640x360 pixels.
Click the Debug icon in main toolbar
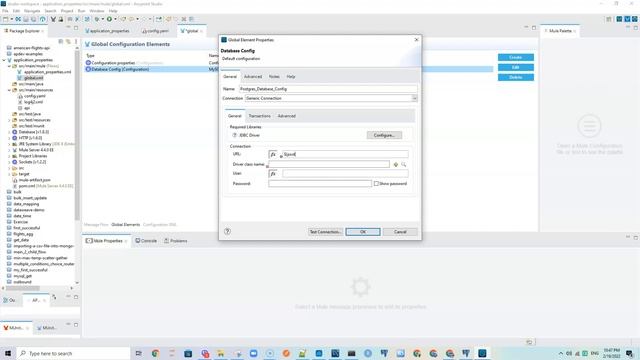click(x=97, y=19)
